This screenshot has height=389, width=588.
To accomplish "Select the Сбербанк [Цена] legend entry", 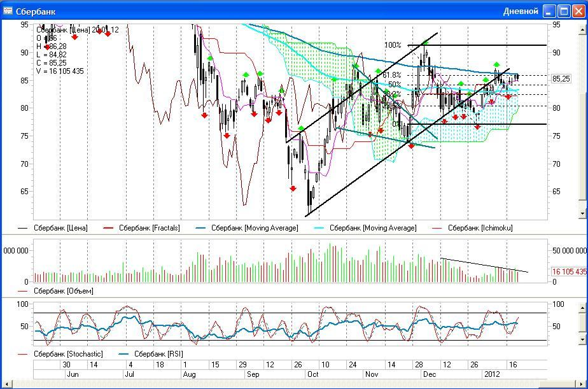I will click(x=52, y=228).
